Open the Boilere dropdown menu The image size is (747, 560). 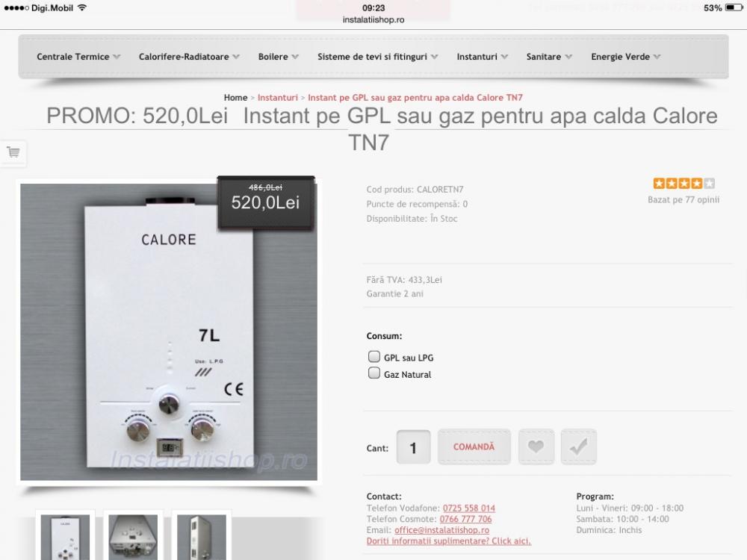pos(279,57)
